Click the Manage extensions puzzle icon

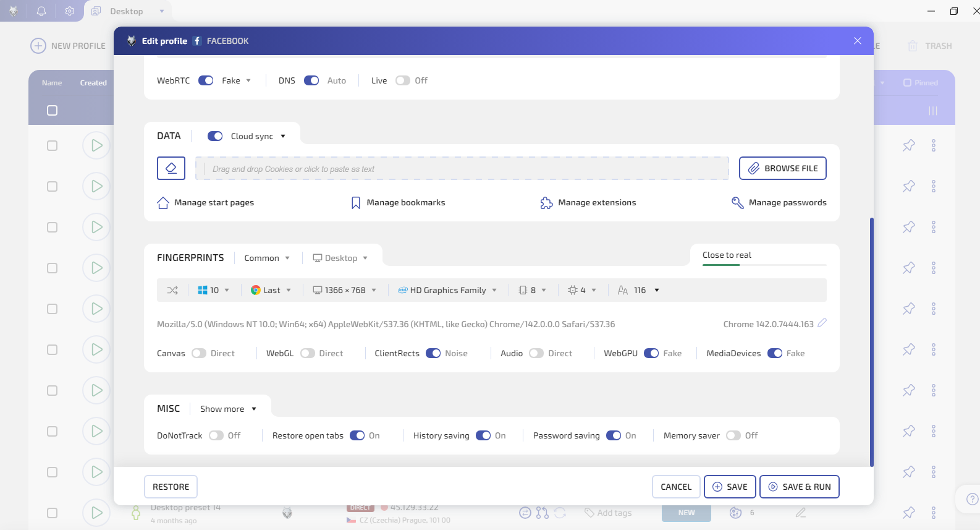[546, 203]
